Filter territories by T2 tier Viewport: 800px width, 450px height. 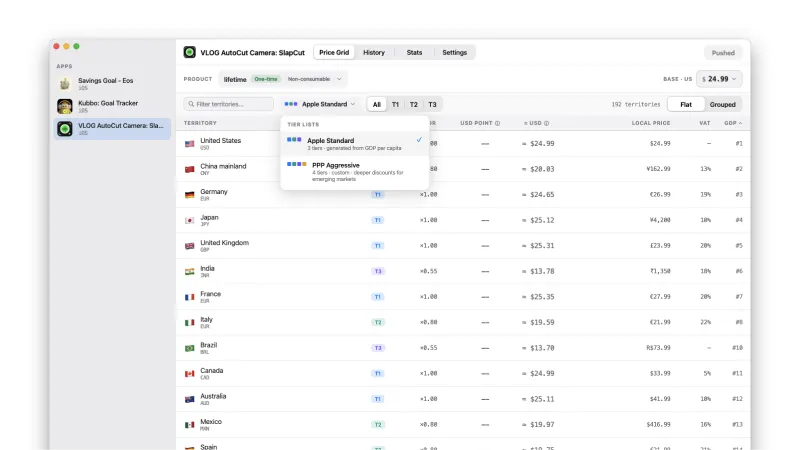coord(414,105)
